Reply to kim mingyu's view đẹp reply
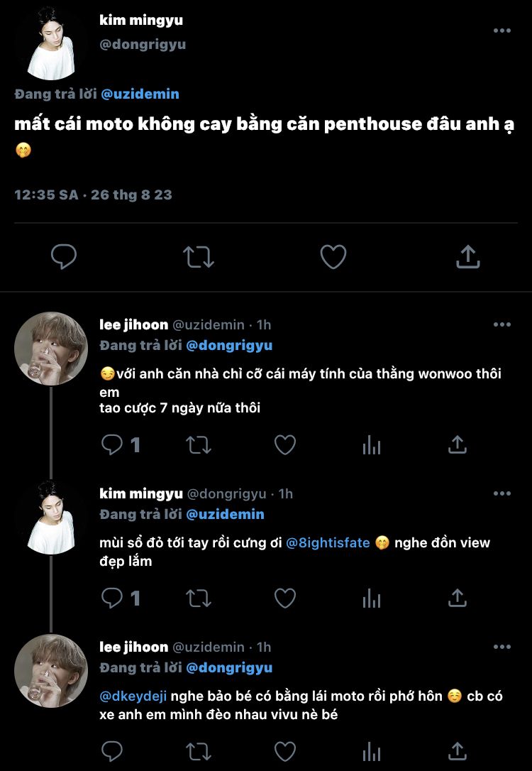 click(112, 598)
